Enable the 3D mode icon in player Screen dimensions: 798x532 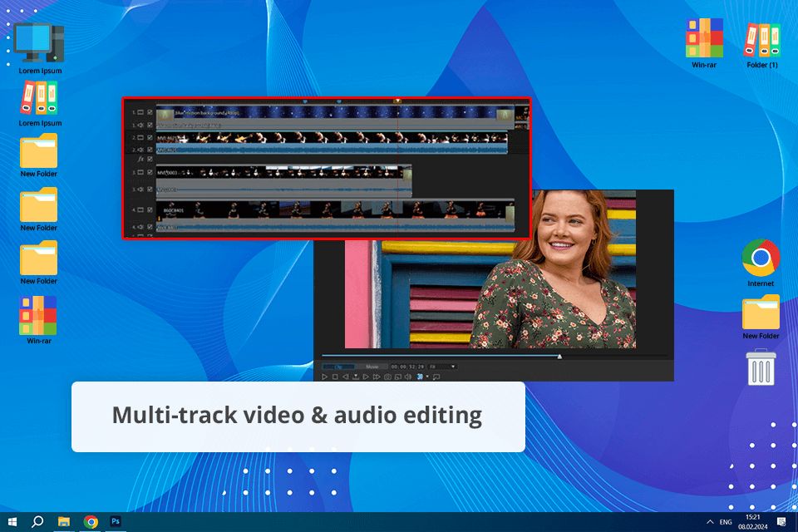[x=420, y=377]
